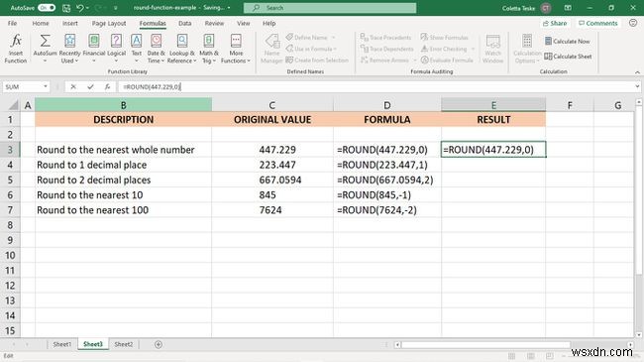Open More Functions menu
This screenshot has width=644, height=362.
click(x=236, y=49)
